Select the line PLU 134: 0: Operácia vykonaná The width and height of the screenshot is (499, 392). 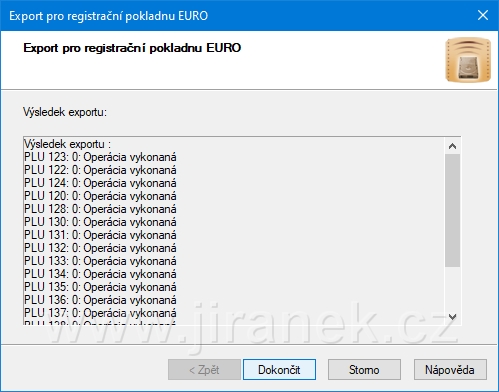(x=100, y=274)
